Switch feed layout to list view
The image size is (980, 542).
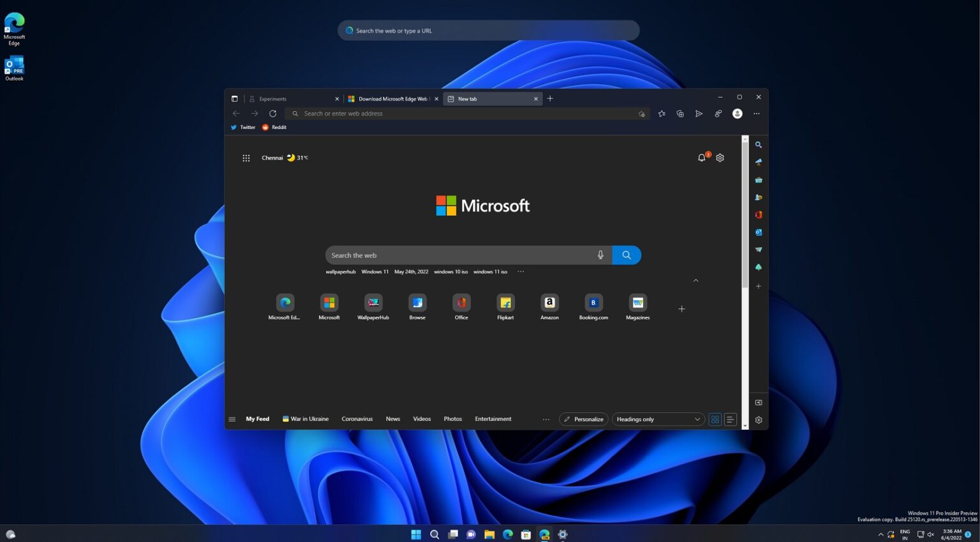pyautogui.click(x=730, y=419)
